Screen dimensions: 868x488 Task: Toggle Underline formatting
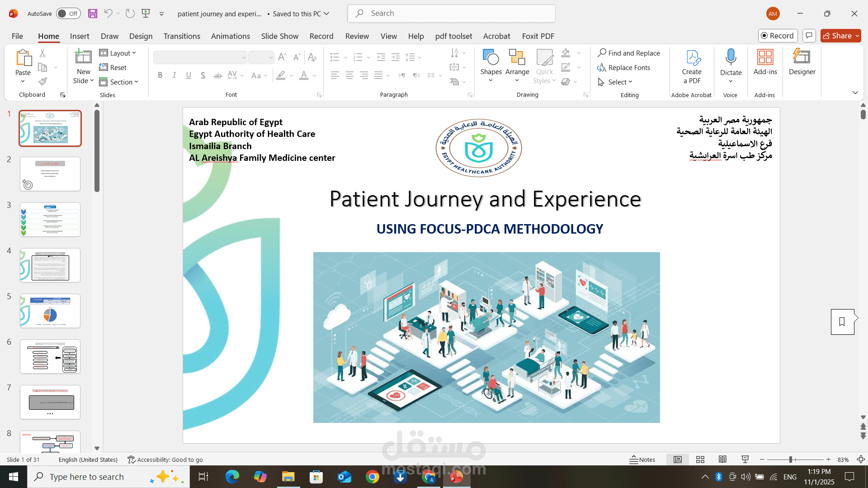tap(189, 75)
